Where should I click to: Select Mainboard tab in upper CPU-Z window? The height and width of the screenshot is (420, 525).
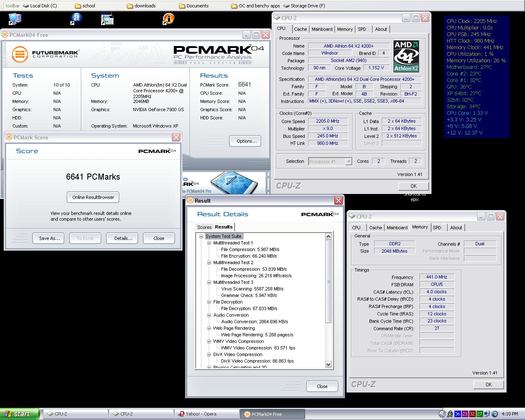[322, 29]
